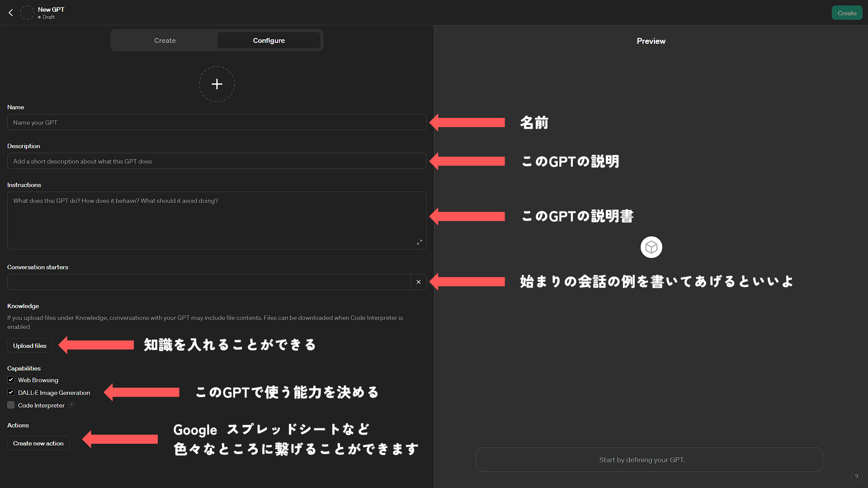Focus the Name your GPT field
Viewport: 868px width, 488px height.
coord(217,122)
